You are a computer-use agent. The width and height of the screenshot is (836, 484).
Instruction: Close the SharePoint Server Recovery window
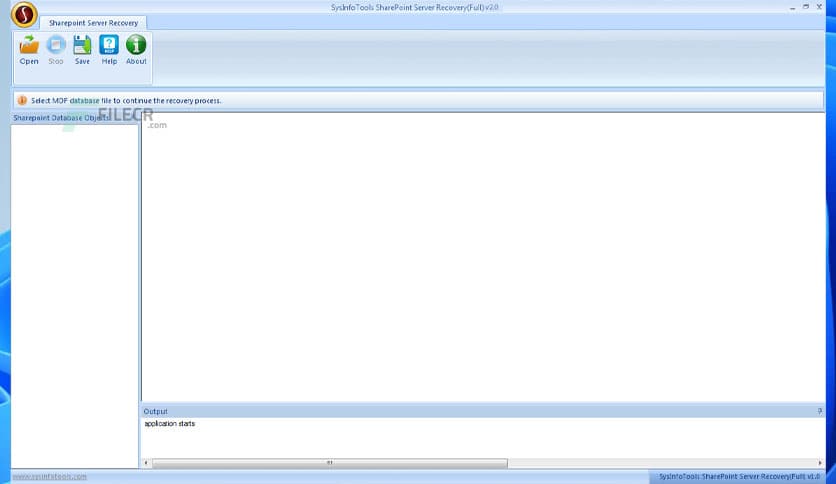pyautogui.click(x=819, y=7)
